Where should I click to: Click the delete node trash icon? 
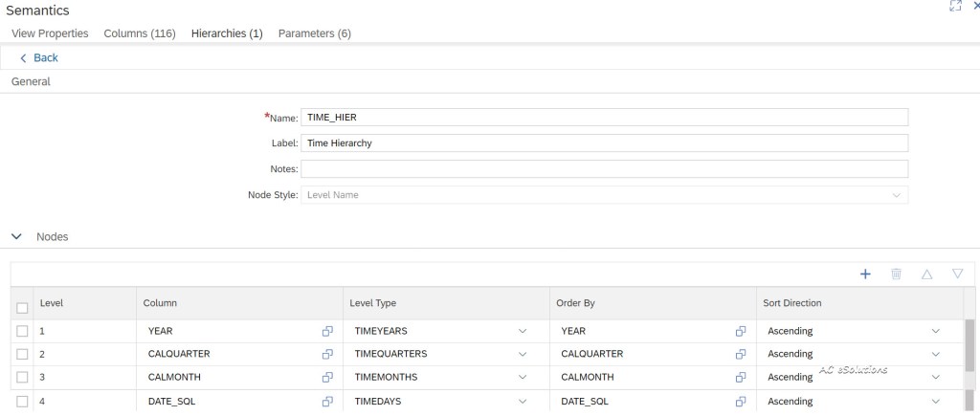coord(896,274)
